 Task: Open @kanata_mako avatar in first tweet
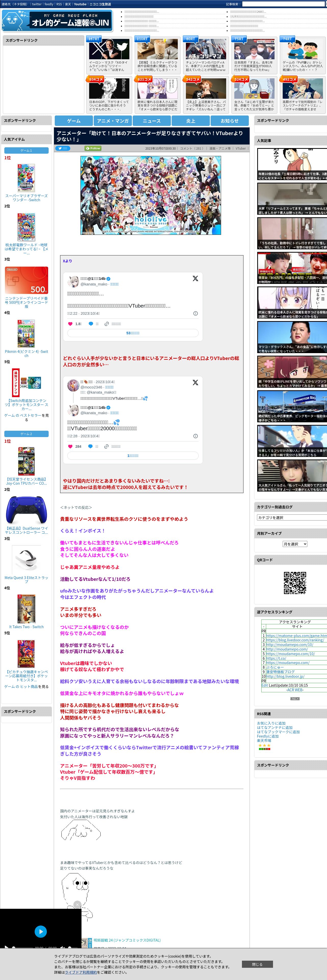pyautogui.click(x=73, y=282)
